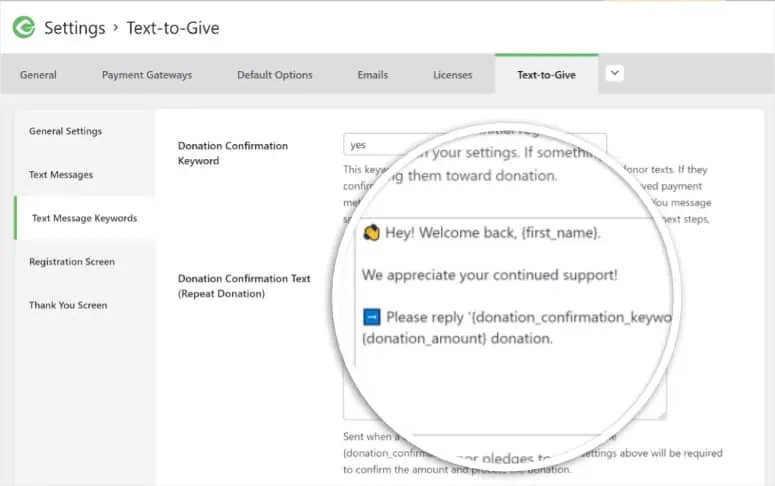The height and width of the screenshot is (486, 775).
Task: Click the blue arrow emoji in message
Action: click(x=372, y=317)
